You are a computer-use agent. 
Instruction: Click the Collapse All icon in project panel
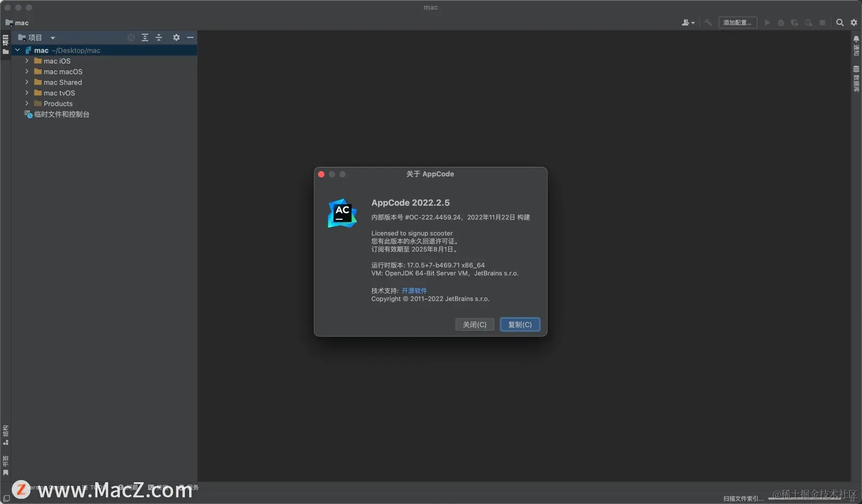(159, 37)
